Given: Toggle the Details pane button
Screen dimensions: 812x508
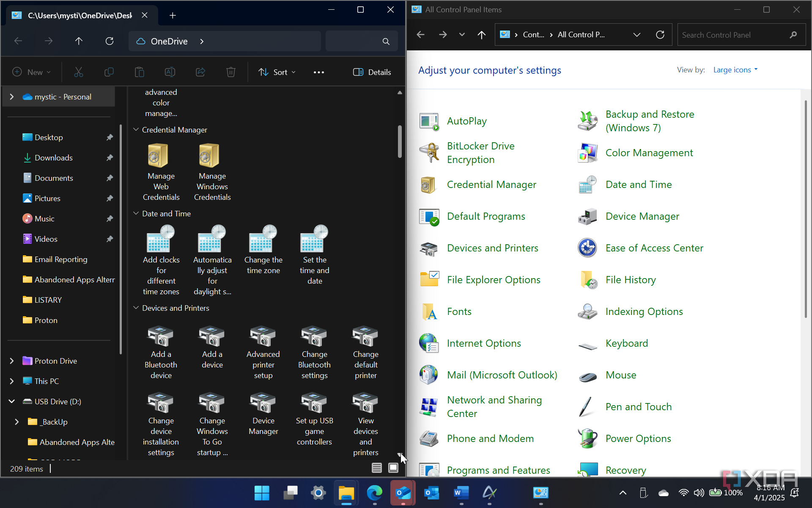Looking at the screenshot, I should coord(372,72).
